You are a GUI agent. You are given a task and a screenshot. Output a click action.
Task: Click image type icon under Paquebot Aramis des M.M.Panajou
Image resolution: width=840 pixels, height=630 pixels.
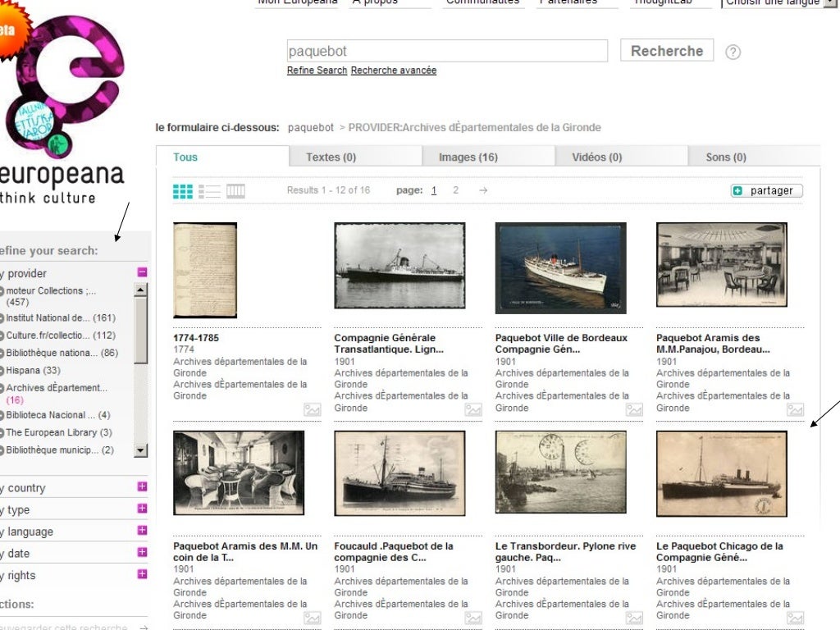795,410
